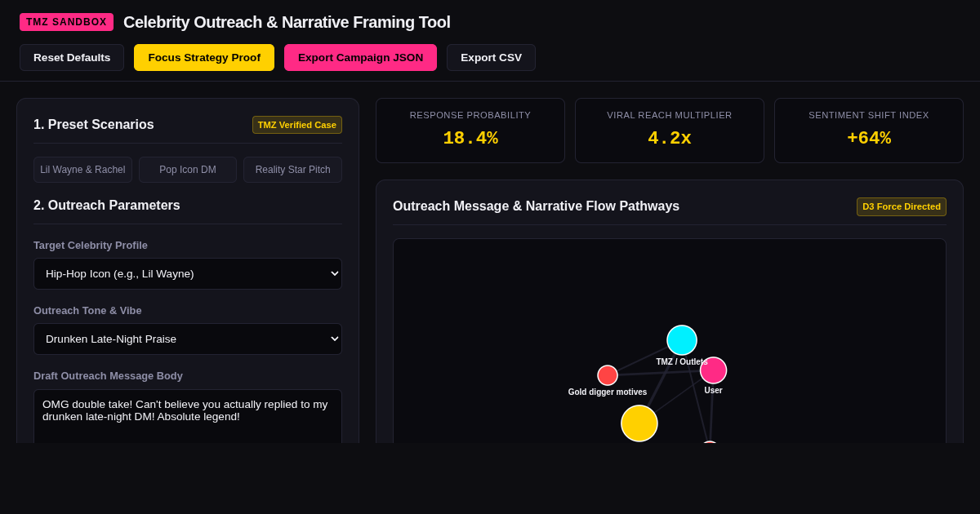Click the Celebrity Outreach & Narrative Framing Tool title
Image resolution: width=980 pixels, height=514 pixels.
point(287,22)
